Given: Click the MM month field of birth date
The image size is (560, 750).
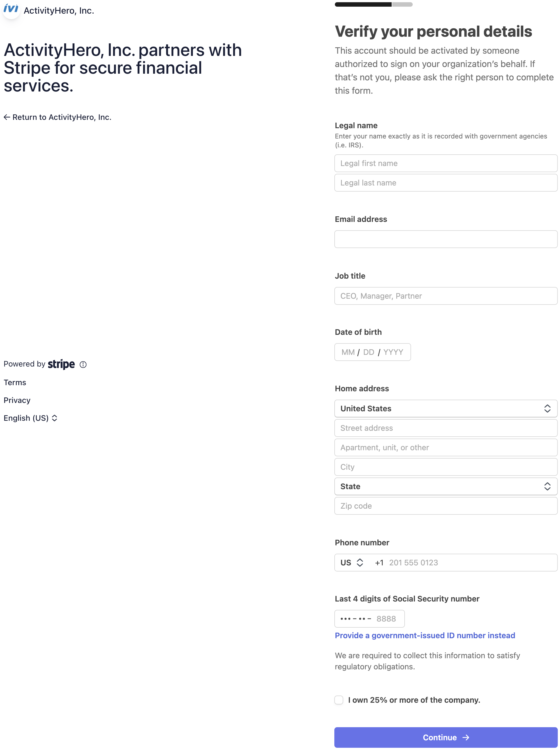Looking at the screenshot, I should [x=348, y=352].
